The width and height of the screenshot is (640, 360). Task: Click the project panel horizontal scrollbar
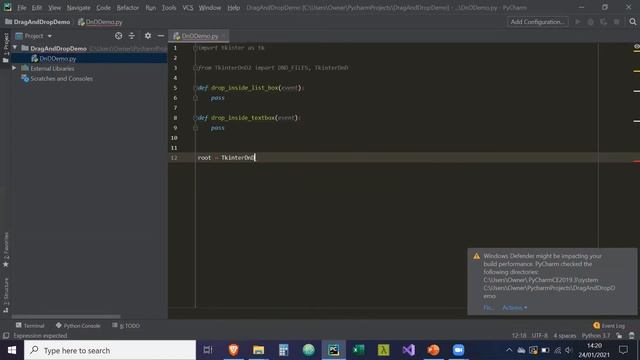click(66, 316)
